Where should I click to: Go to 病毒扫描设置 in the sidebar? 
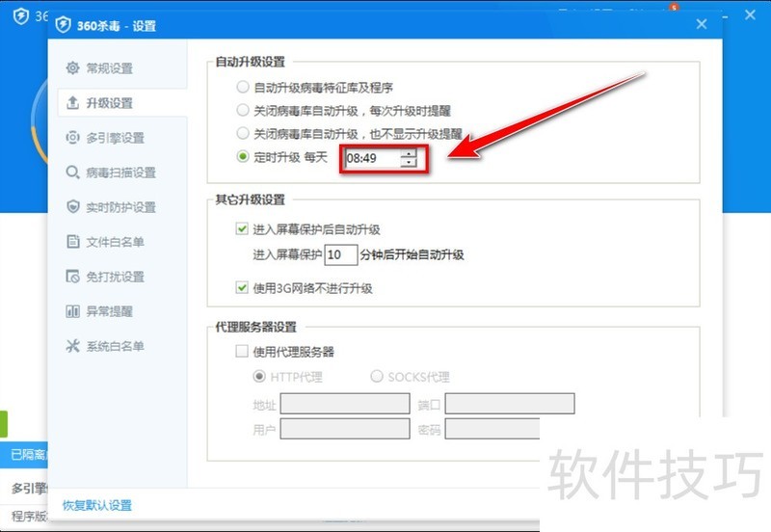tap(109, 173)
